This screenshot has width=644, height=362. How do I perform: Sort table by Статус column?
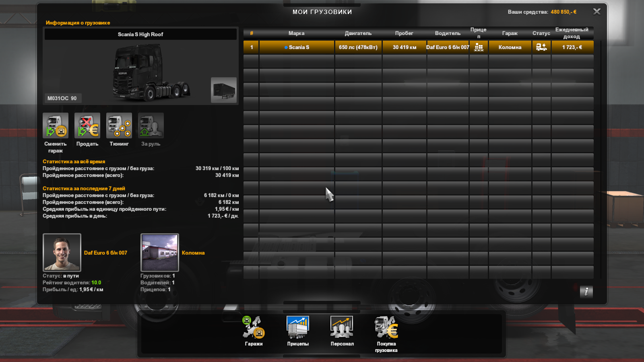[541, 33]
